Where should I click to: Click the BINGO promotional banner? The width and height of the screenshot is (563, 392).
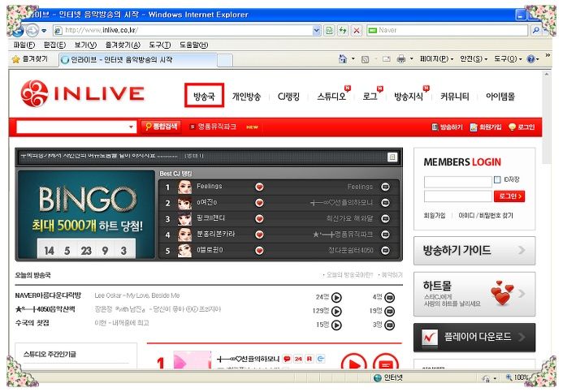(86, 214)
